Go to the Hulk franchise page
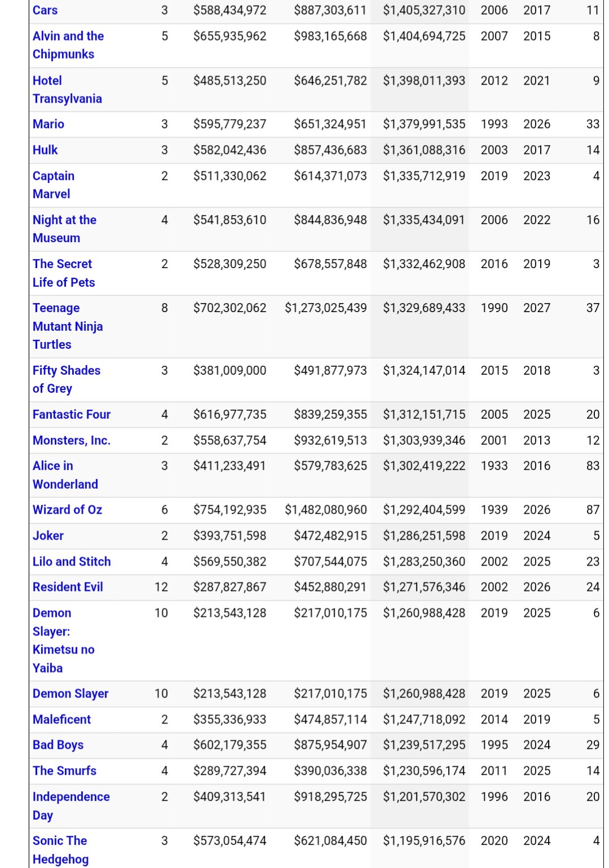Viewport: 609px width, 868px height. tap(45, 150)
